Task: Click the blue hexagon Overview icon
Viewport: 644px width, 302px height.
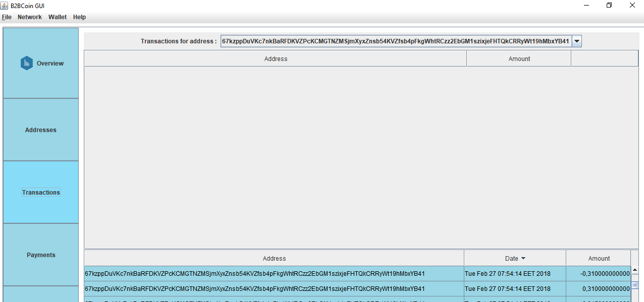Action: tap(26, 63)
